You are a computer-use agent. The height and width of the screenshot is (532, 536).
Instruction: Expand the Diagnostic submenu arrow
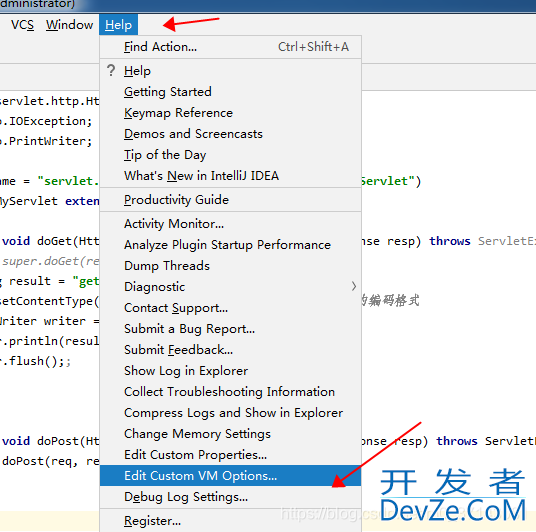tap(354, 286)
